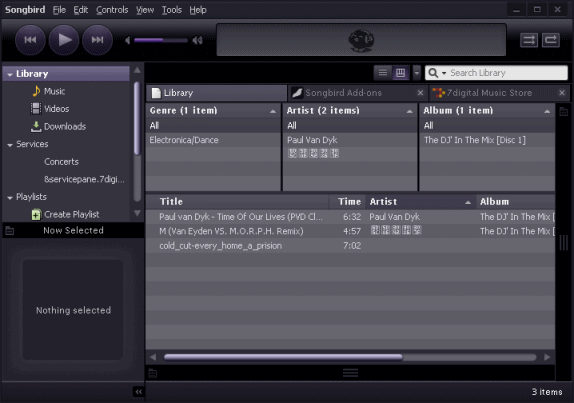Adjust the purple volume slider

tap(161, 40)
